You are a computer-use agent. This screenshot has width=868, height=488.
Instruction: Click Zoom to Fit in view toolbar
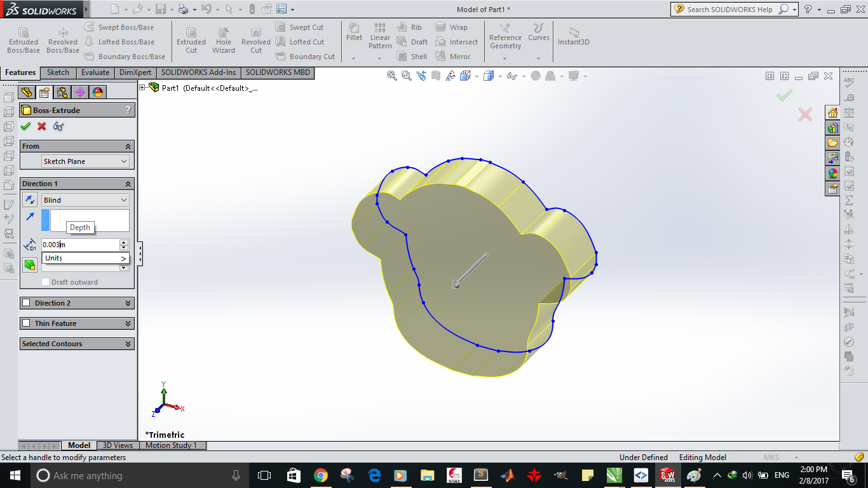pos(392,76)
